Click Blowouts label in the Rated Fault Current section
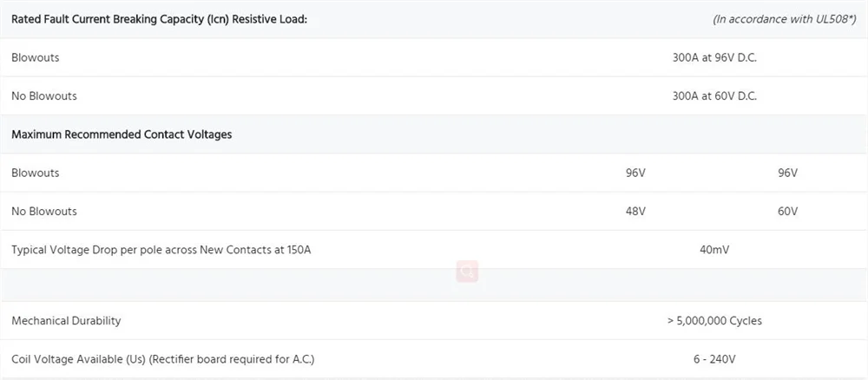Screen dimensions: 868x380 pyautogui.click(x=36, y=57)
